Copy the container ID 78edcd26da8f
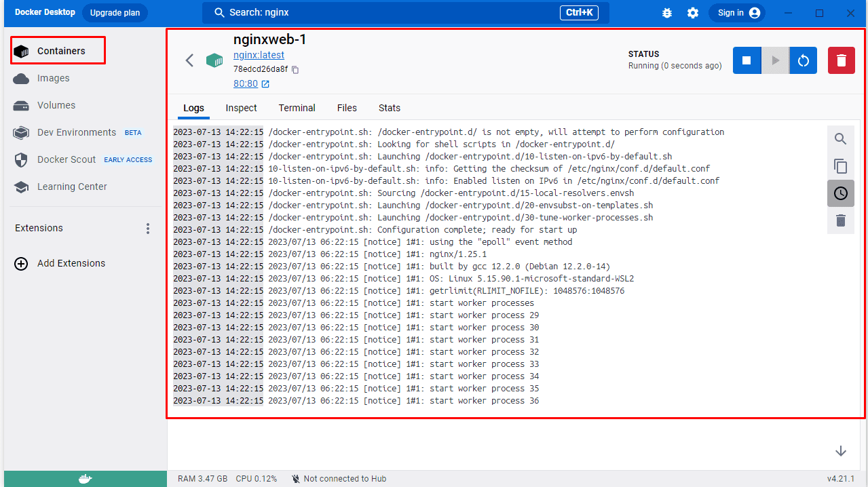Viewport: 868px width, 487px height. click(x=295, y=69)
